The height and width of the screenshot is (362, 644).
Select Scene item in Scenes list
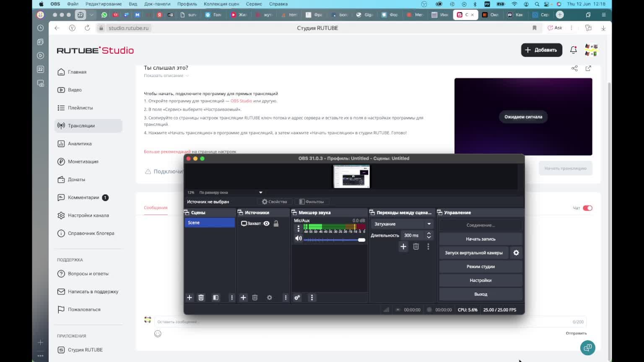pos(210,222)
